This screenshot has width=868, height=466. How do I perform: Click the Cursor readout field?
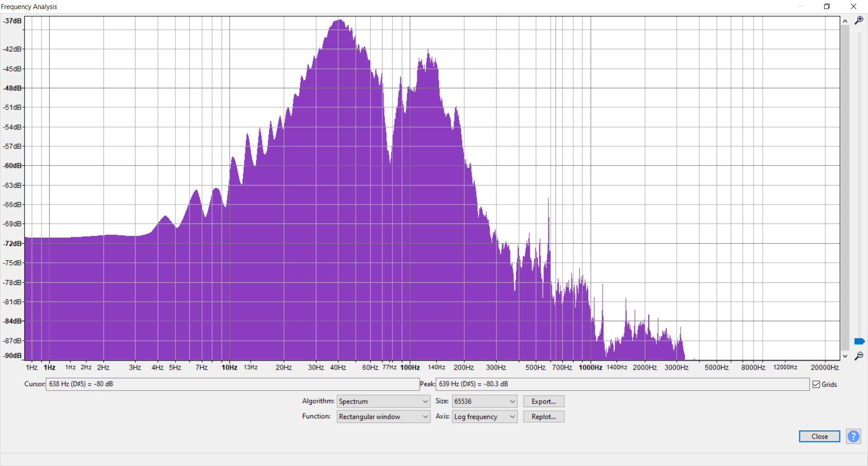[232, 384]
